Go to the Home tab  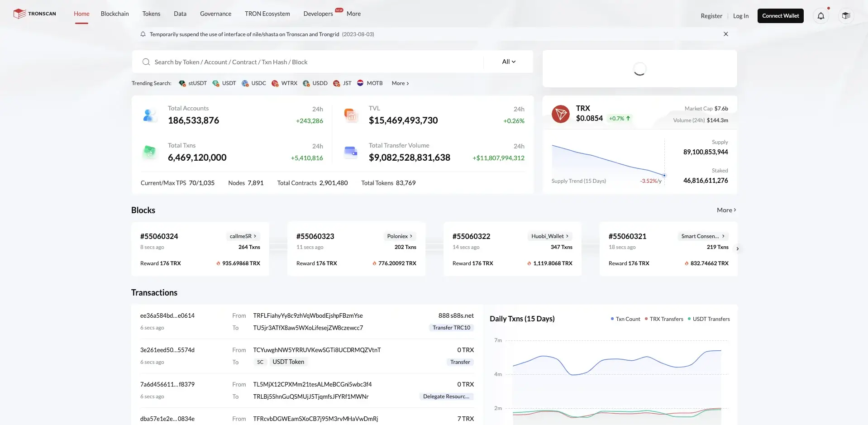click(81, 14)
